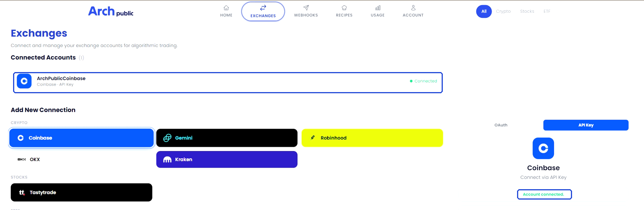
Task: Click the CRYPTO section label
Action: pos(19,123)
